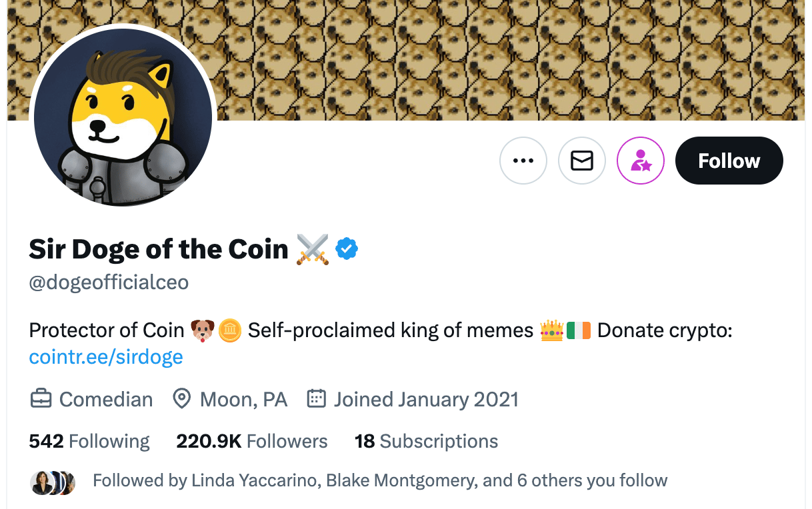The image size is (812, 509).
Task: Show the 18 Subscriptions list
Action: 426,441
